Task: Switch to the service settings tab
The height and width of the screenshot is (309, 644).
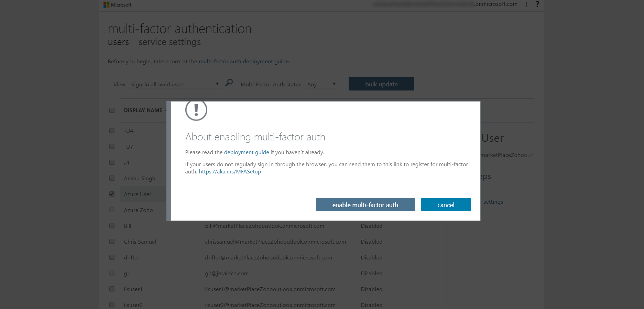Action: 170,42
